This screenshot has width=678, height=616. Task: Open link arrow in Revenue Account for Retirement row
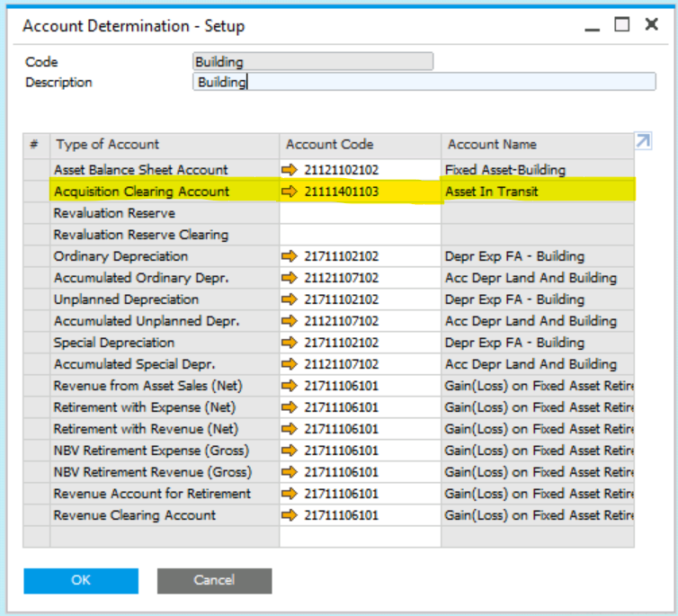(290, 494)
